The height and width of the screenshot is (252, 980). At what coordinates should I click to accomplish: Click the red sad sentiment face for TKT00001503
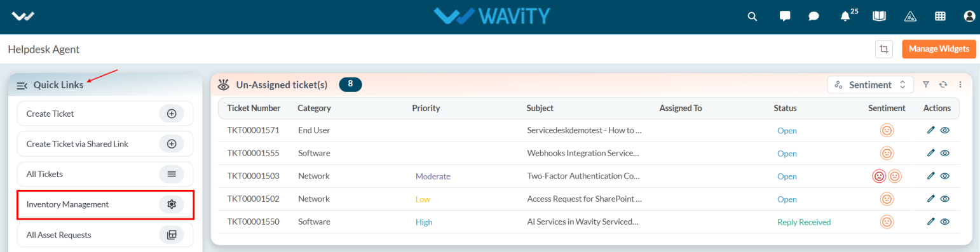(879, 176)
